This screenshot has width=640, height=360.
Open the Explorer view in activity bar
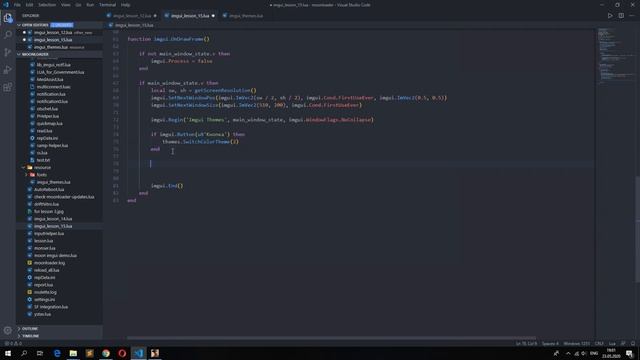(8, 18)
